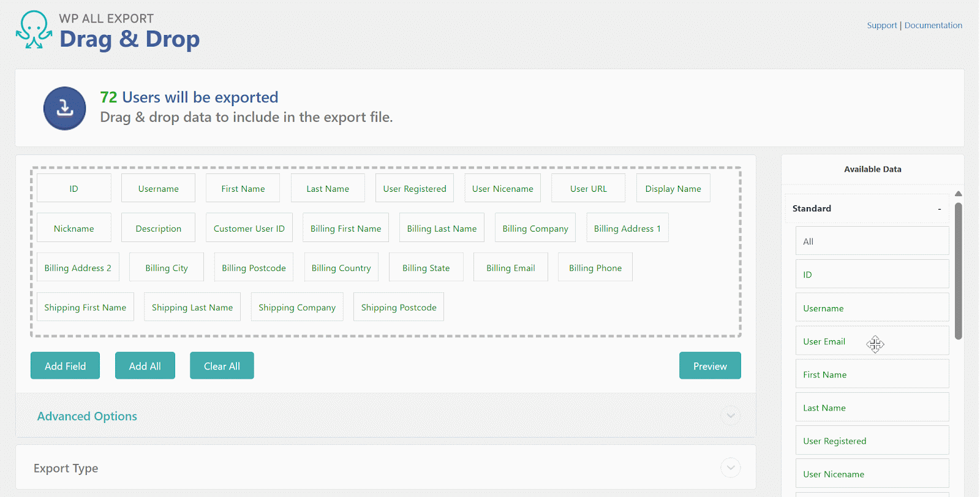Select User Nicename in Available Data list
Image resolution: width=980 pixels, height=497 pixels.
click(x=872, y=473)
